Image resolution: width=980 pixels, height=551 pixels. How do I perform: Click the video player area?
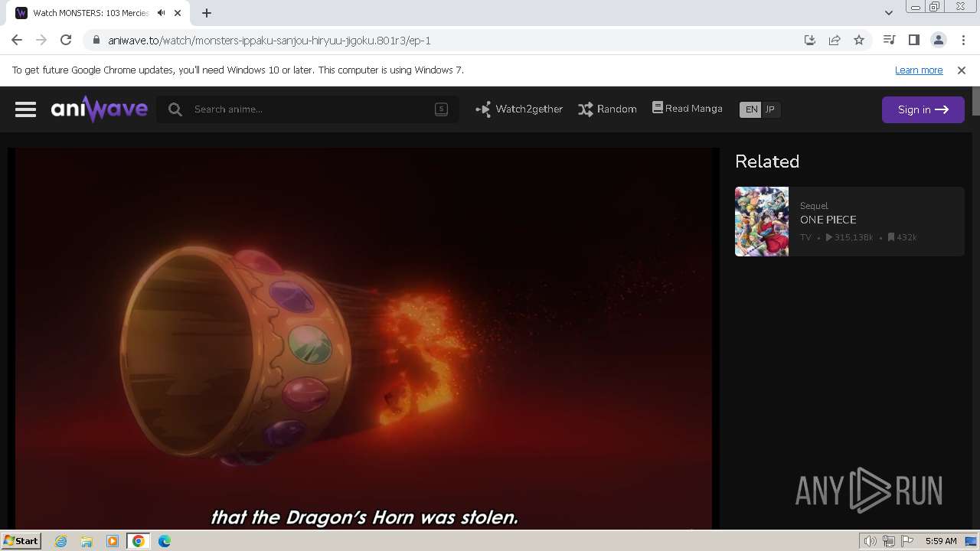click(364, 338)
